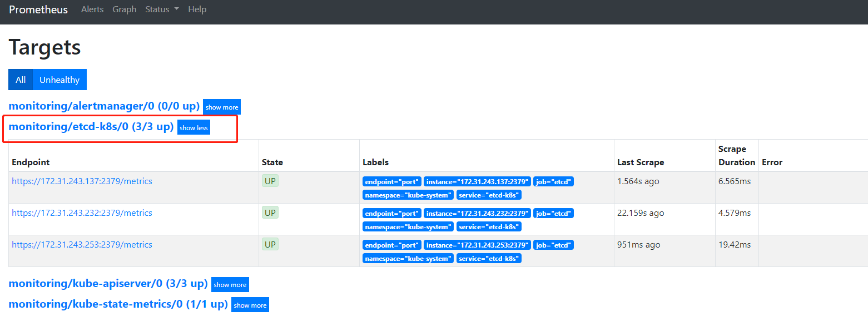Click the UP state badge for 172.31.243.232
868x316 pixels.
[x=270, y=213]
